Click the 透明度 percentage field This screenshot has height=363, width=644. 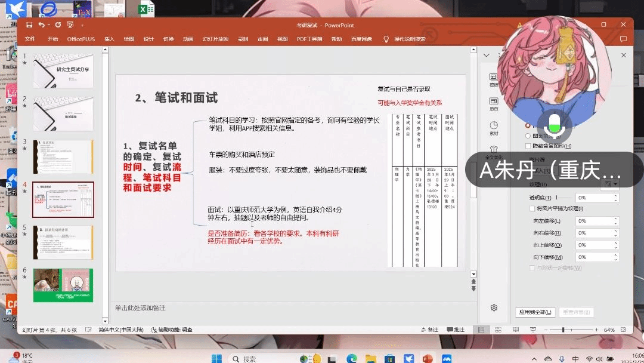pos(595,198)
